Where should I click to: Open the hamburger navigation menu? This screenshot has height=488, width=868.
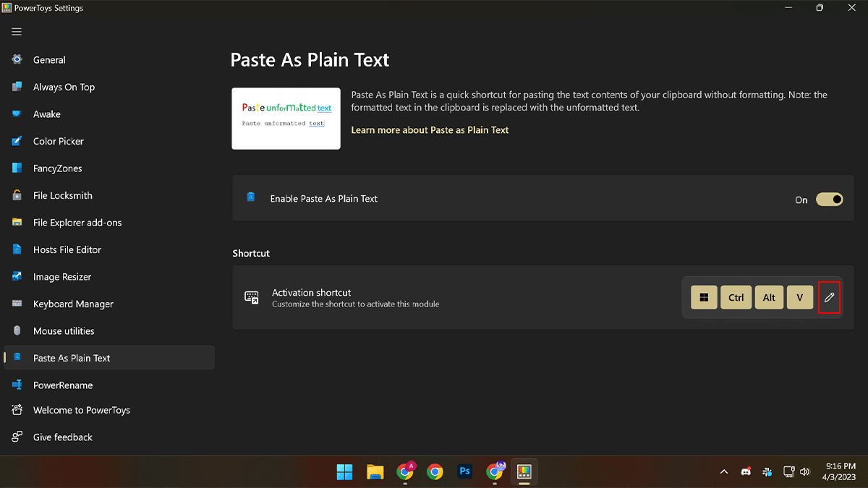(17, 32)
